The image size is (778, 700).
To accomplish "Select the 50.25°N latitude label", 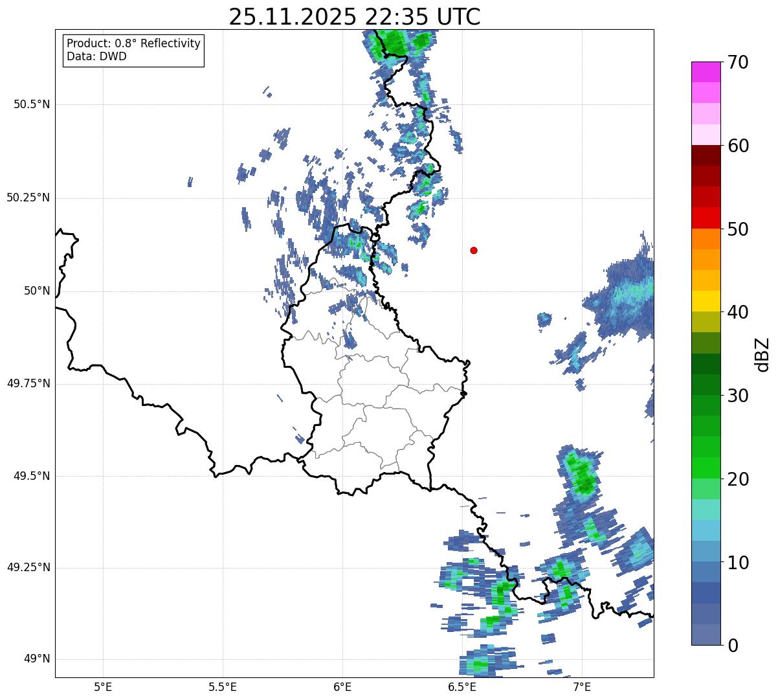I will (28, 198).
